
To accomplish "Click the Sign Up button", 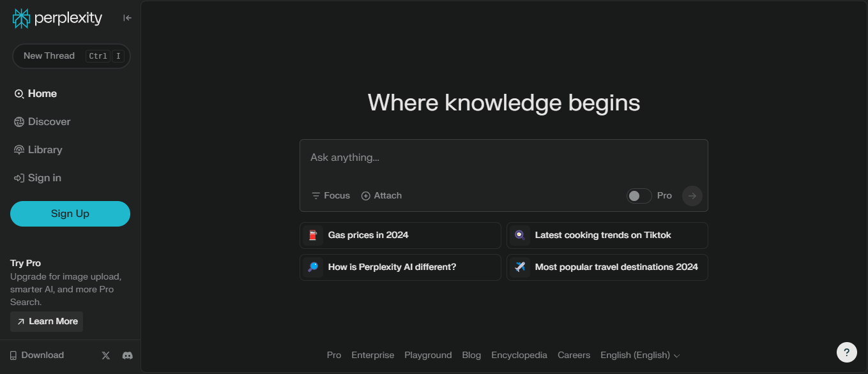I will pyautogui.click(x=70, y=213).
